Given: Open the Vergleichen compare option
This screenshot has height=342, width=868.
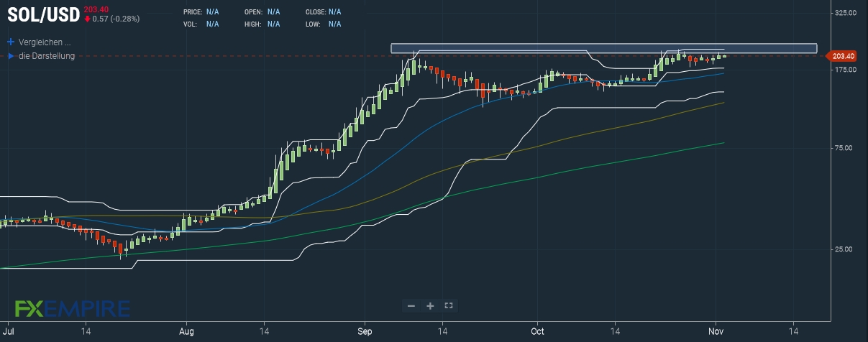Looking at the screenshot, I should (x=44, y=42).
